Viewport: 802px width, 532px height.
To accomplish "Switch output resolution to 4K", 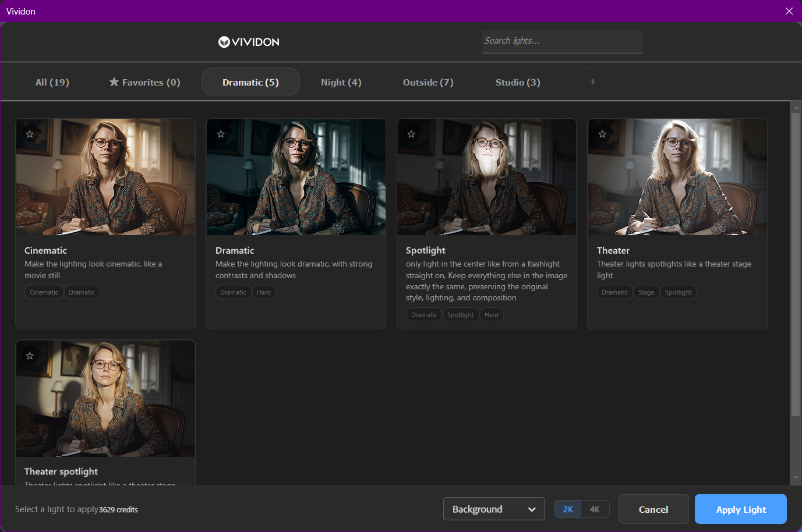I will pos(595,508).
